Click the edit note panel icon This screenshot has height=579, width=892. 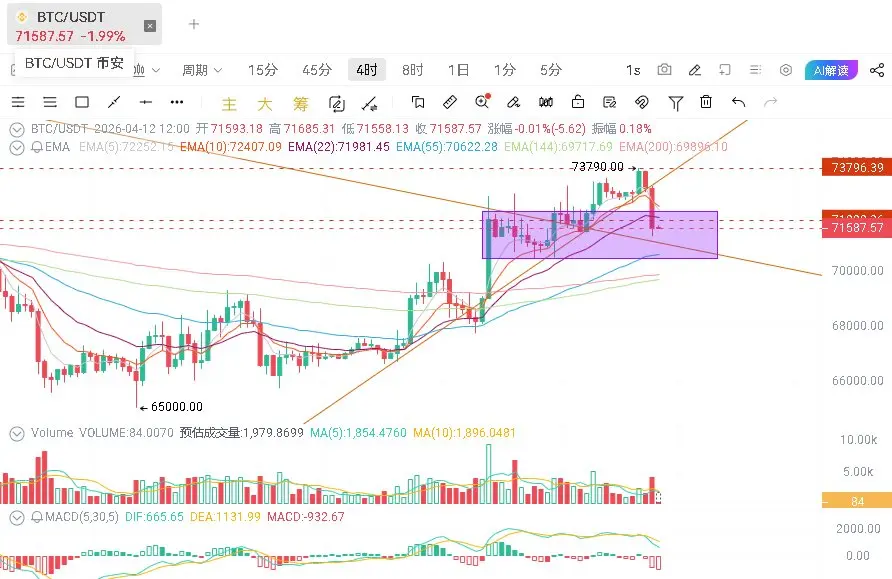(x=610, y=102)
